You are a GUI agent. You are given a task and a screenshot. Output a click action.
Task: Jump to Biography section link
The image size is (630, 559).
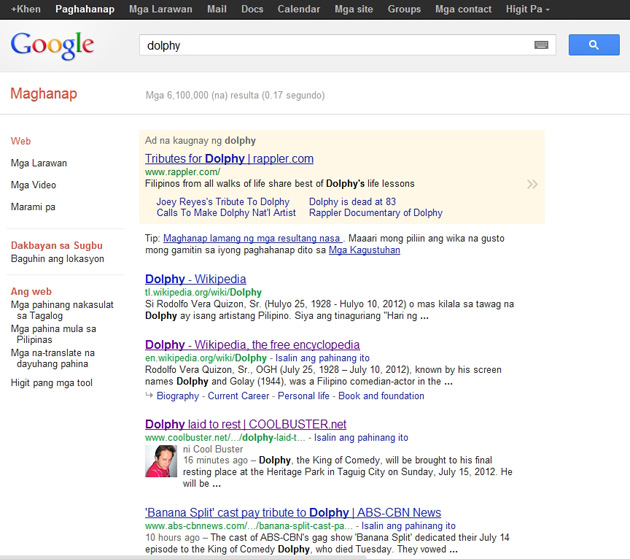click(x=178, y=396)
